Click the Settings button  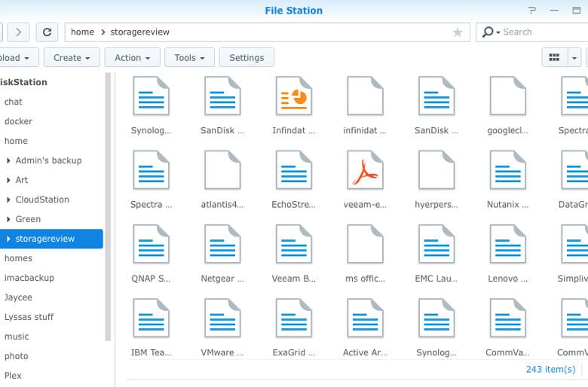tap(247, 58)
